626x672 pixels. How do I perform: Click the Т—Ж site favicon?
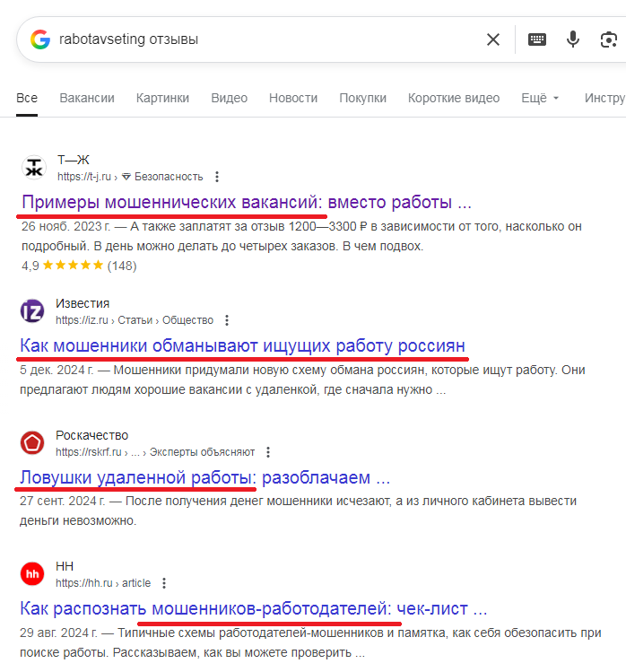33,168
